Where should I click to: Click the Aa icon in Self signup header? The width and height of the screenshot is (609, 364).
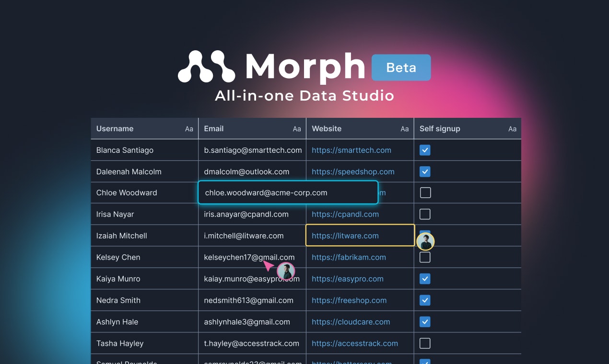(512, 128)
